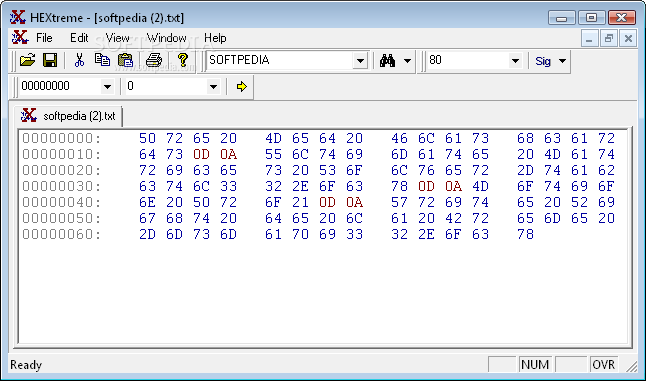Image resolution: width=646 pixels, height=381 pixels.
Task: Open the Edit menu
Action: (x=79, y=38)
